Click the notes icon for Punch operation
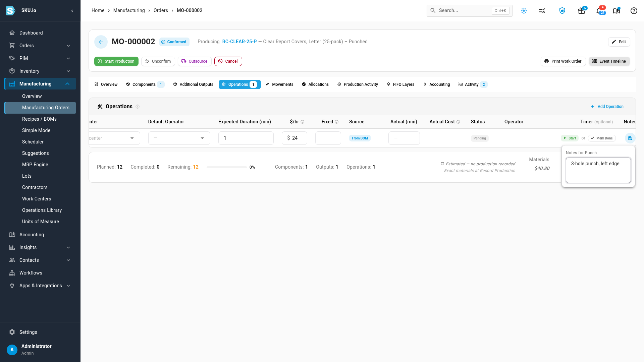Viewport: 644px width, 362px height. click(x=630, y=138)
